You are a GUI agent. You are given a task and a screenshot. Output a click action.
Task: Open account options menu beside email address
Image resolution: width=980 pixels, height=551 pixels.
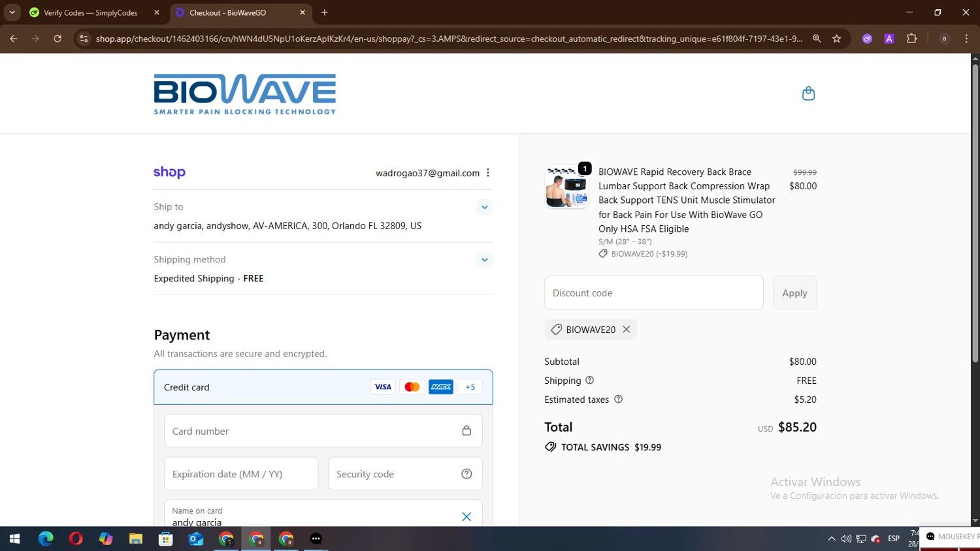coord(488,173)
